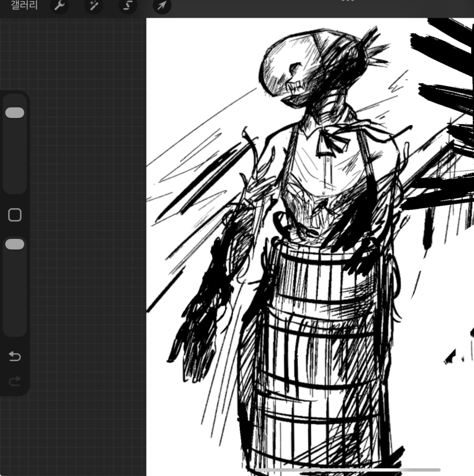
Task: Activate the Transform arrow tool
Action: [x=161, y=6]
